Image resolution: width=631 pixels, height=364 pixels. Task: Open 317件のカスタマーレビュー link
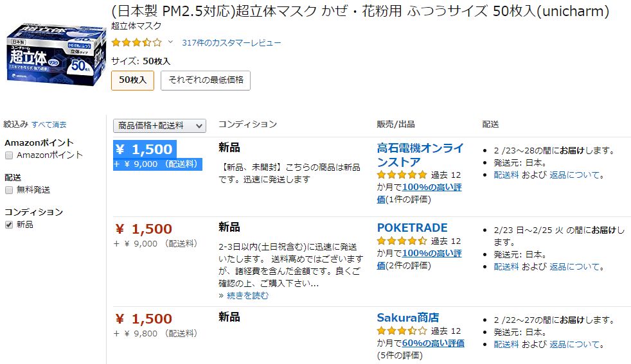pyautogui.click(x=231, y=42)
